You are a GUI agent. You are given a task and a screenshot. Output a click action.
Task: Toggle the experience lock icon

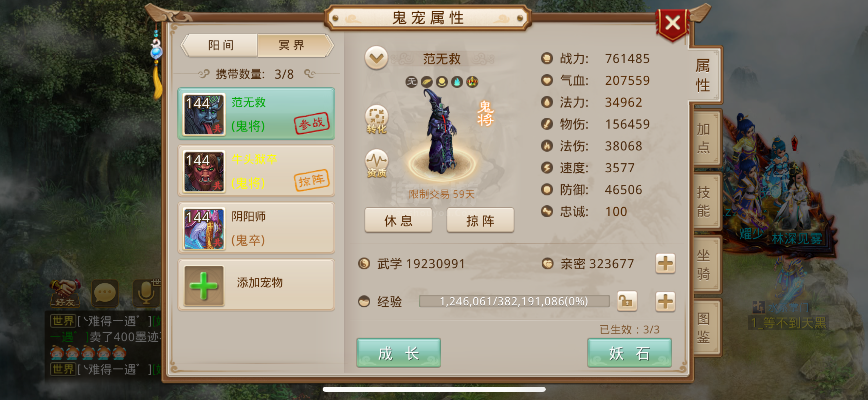pos(627,301)
